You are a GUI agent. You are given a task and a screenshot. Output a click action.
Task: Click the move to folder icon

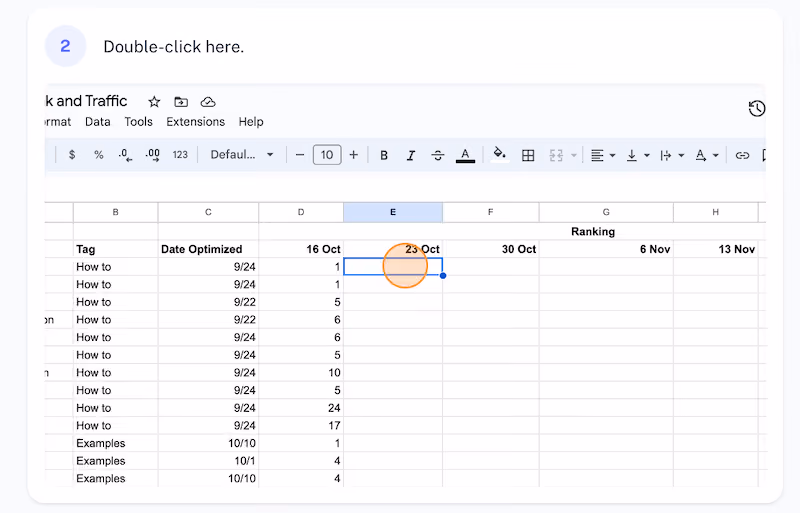[181, 102]
